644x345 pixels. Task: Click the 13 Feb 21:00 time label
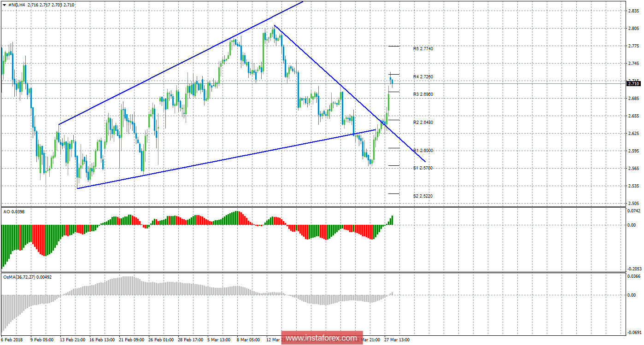(x=73, y=339)
